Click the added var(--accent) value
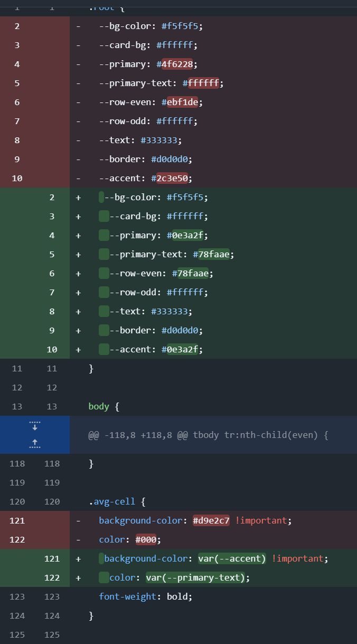The image size is (357, 644). [232, 558]
